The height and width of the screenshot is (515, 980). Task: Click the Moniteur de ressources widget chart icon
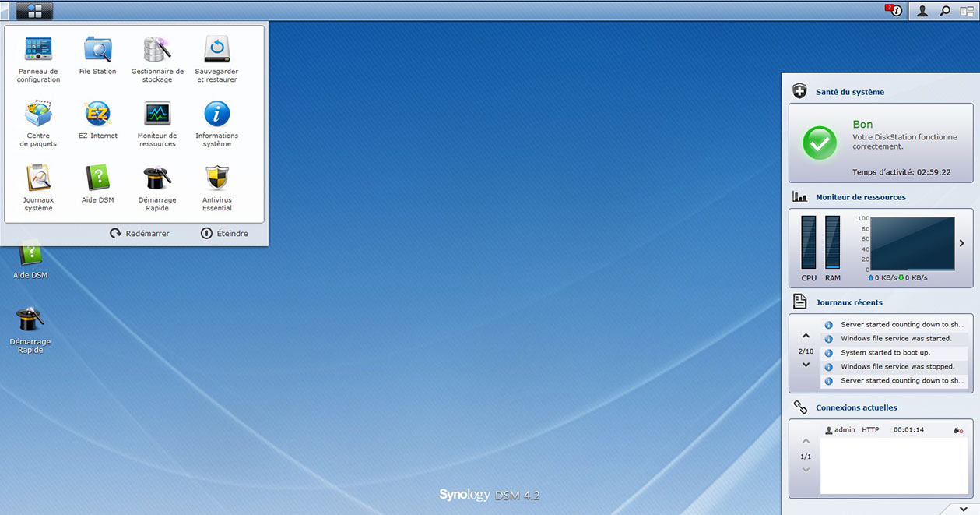tap(799, 197)
